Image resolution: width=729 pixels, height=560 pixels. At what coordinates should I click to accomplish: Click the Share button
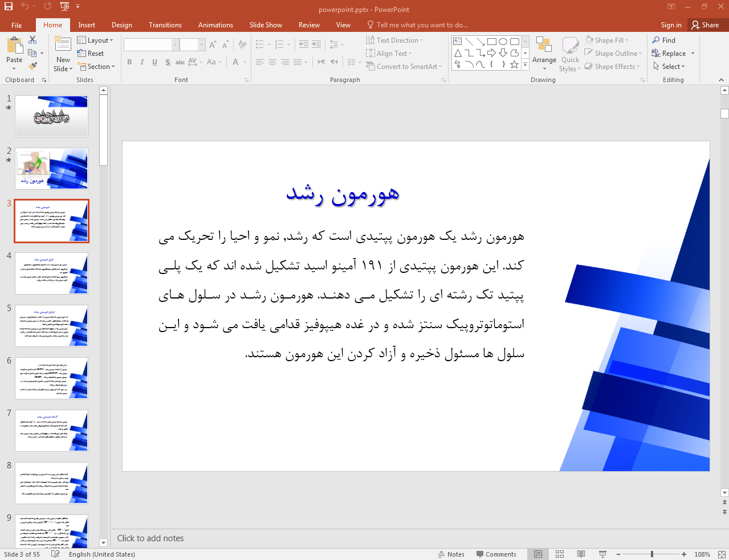705,25
